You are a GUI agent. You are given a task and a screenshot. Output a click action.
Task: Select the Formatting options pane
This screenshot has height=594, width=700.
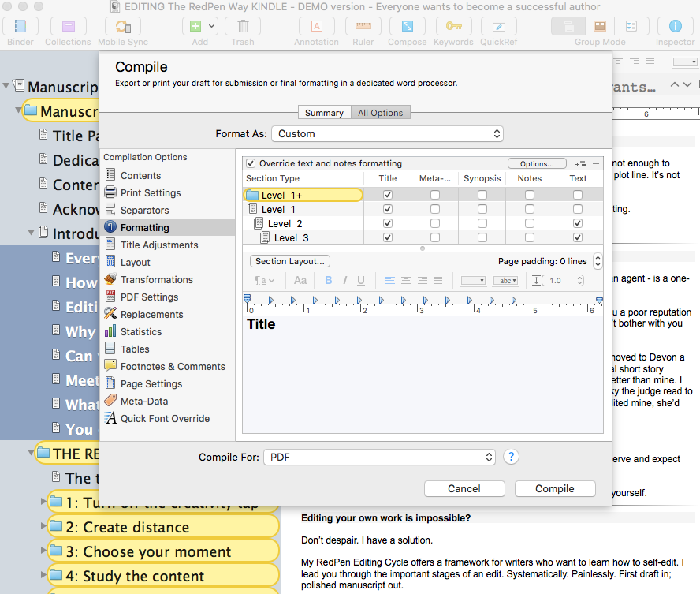tap(168, 228)
